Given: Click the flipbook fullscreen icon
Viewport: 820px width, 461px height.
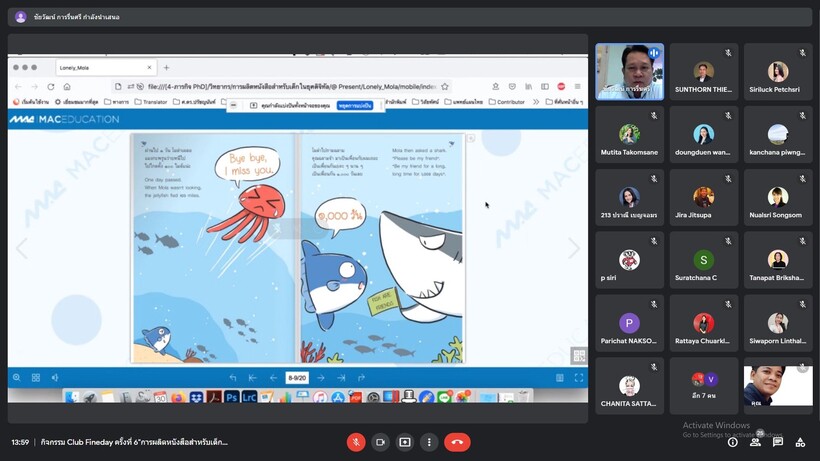Looking at the screenshot, I should point(578,378).
